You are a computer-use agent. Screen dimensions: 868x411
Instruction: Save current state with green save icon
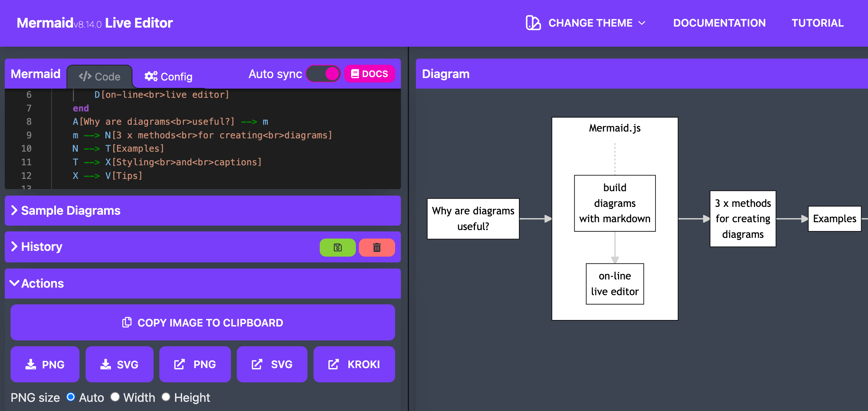pos(337,247)
